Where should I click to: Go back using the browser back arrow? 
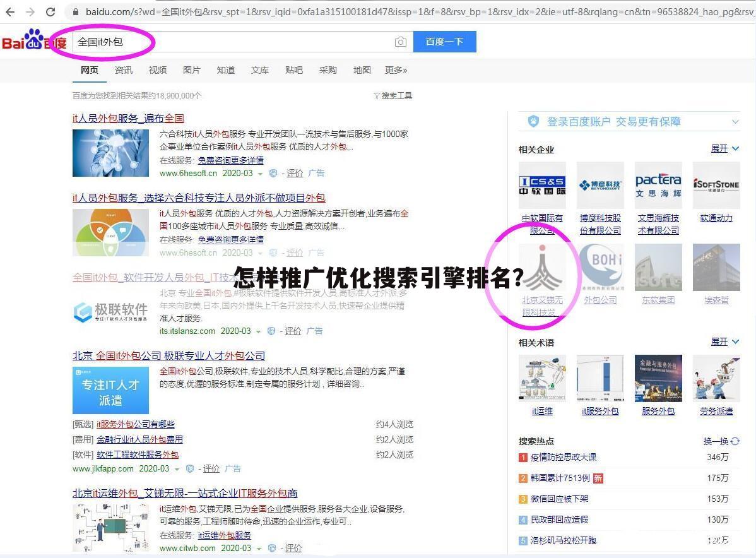tap(11, 11)
